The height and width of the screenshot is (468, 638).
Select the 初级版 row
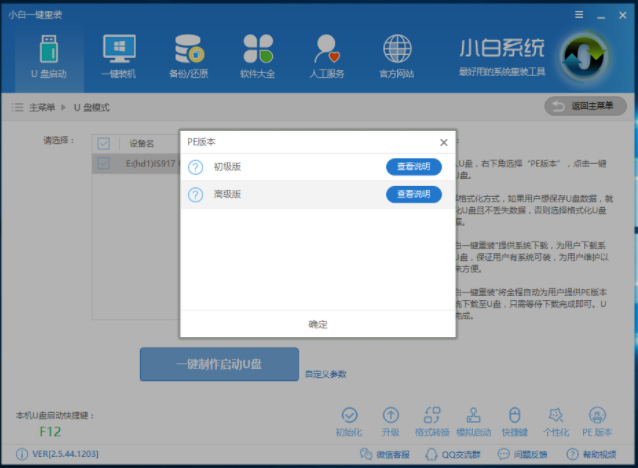pyautogui.click(x=318, y=167)
